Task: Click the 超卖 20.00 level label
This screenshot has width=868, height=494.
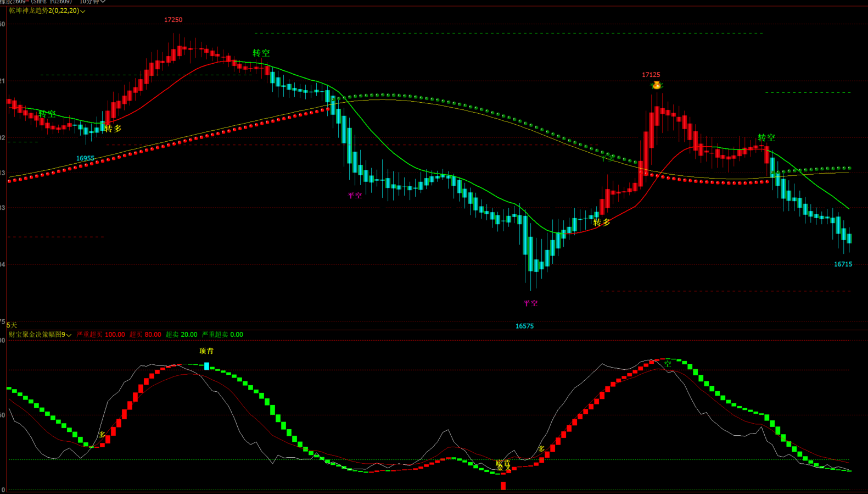Action: pyautogui.click(x=181, y=335)
